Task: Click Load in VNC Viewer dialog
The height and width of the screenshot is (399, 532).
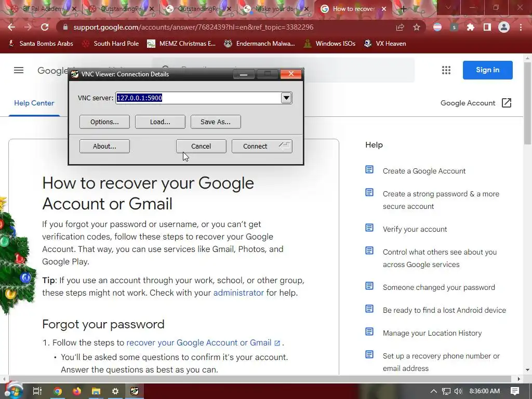Action: point(160,122)
